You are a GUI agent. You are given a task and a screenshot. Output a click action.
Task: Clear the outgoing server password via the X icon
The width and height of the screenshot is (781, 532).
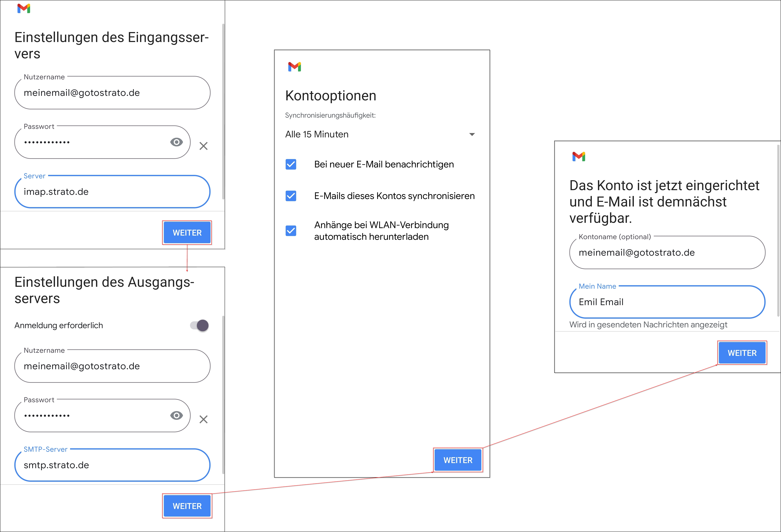(x=203, y=420)
